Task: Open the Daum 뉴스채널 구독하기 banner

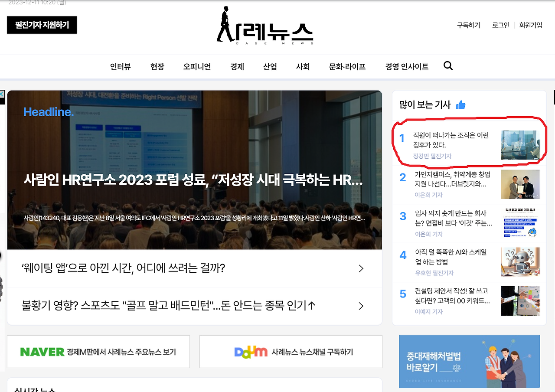Action: (x=290, y=352)
